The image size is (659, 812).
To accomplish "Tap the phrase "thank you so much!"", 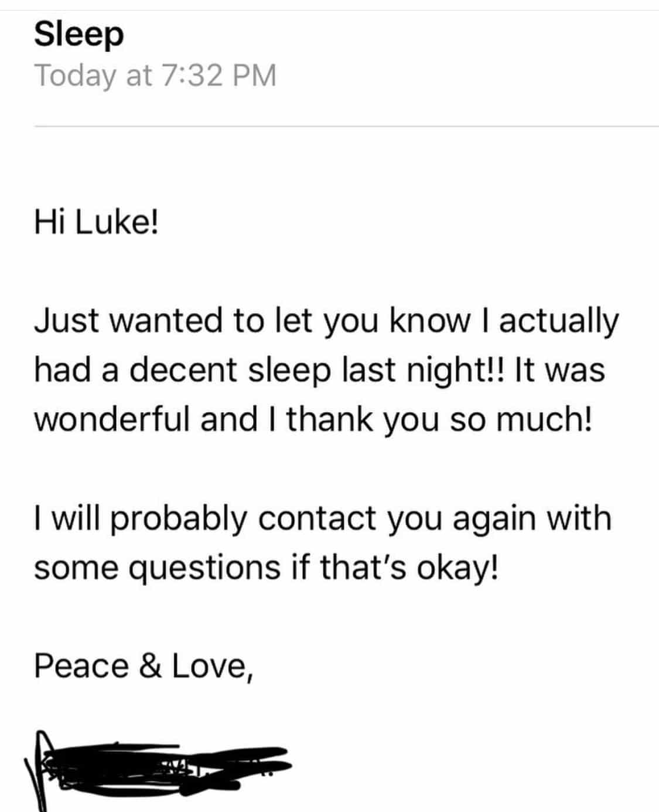I will pyautogui.click(x=439, y=419).
